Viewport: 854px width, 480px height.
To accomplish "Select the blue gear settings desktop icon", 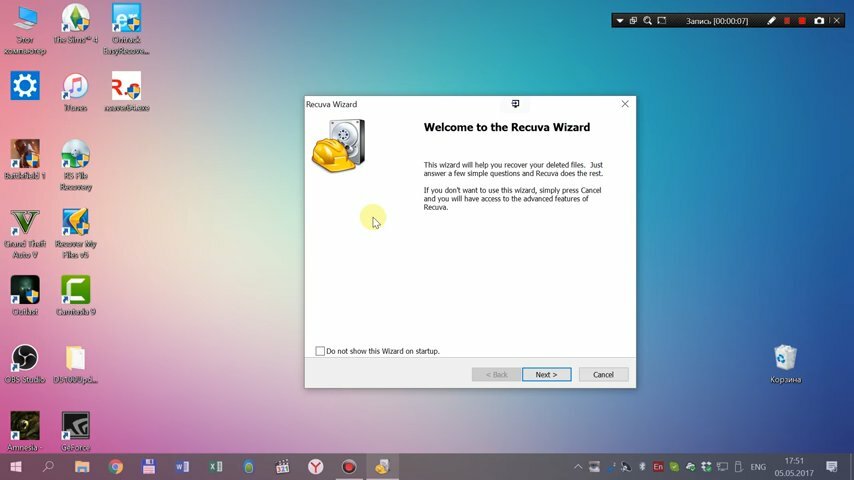I will tap(25, 86).
